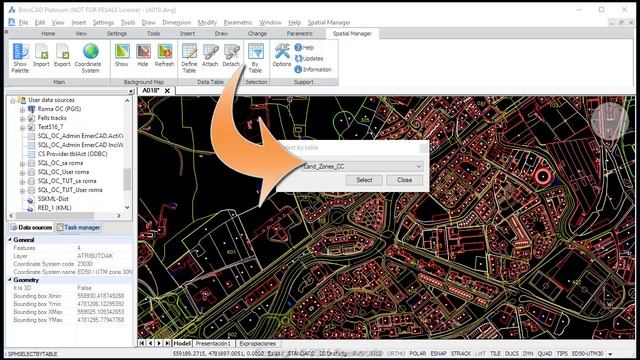Toggle DYN in status bar
Viewport: 640px width, 360px height.
coord(528,353)
